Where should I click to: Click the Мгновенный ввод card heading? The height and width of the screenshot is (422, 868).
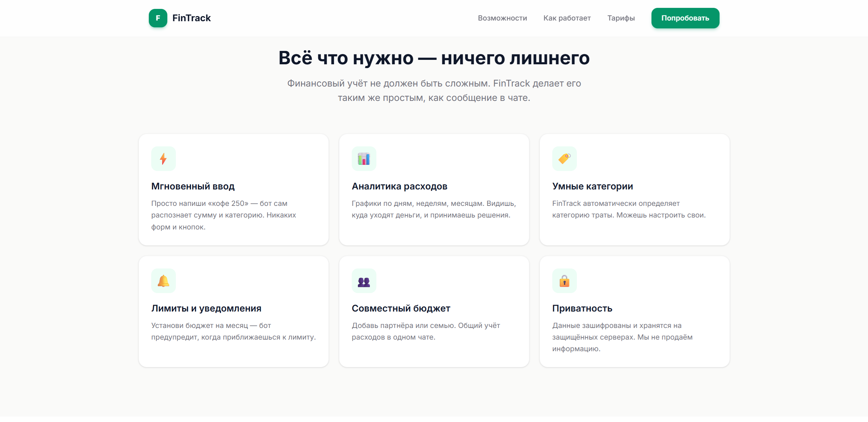point(193,186)
